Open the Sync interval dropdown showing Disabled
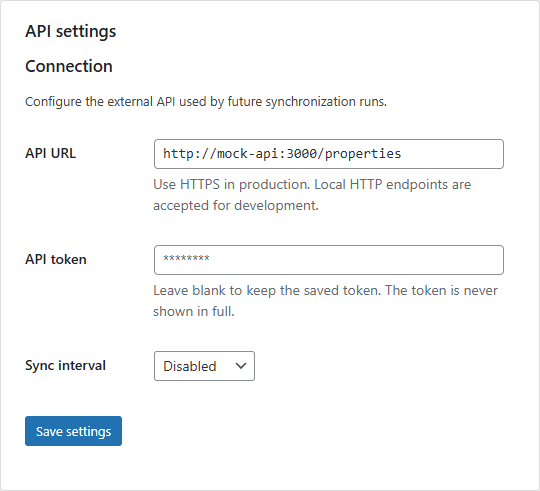This screenshot has width=540, height=491. pos(204,366)
